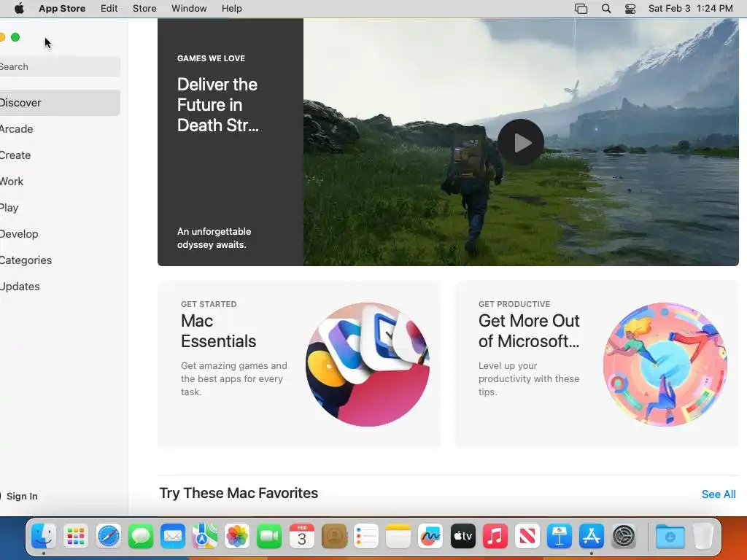
Task: Open Notes app in Dock
Action: click(x=398, y=537)
